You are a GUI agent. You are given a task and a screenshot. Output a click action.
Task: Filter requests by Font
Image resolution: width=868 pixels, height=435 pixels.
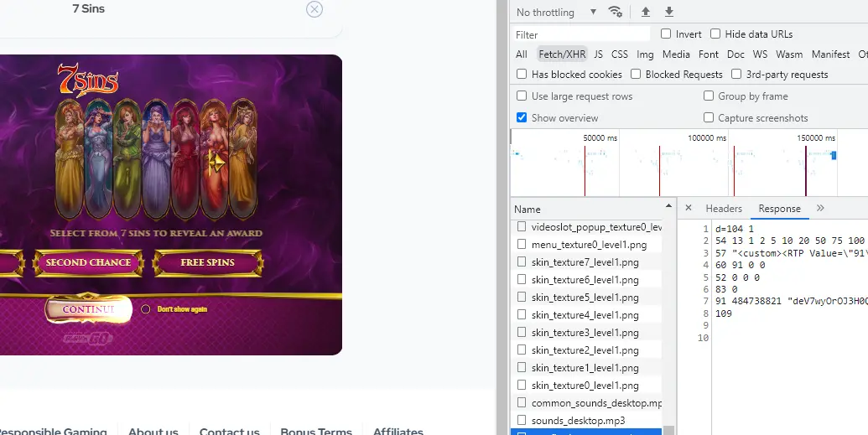pyautogui.click(x=709, y=54)
